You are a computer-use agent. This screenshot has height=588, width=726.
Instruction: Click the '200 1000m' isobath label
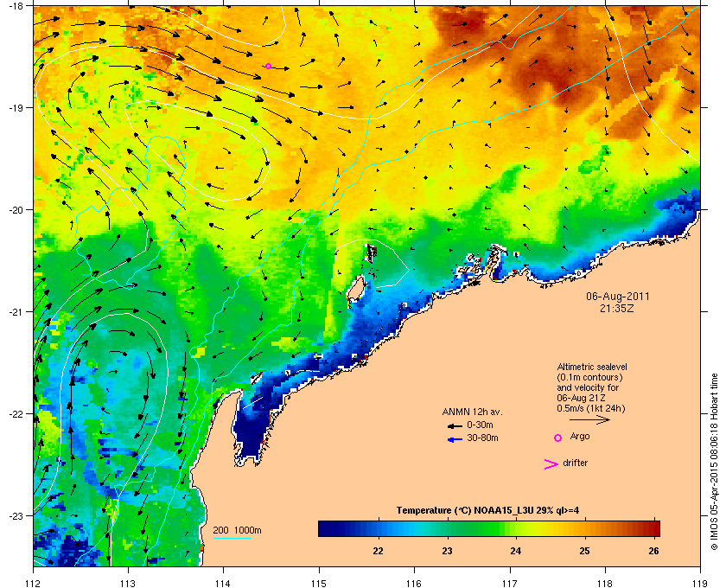tap(237, 531)
